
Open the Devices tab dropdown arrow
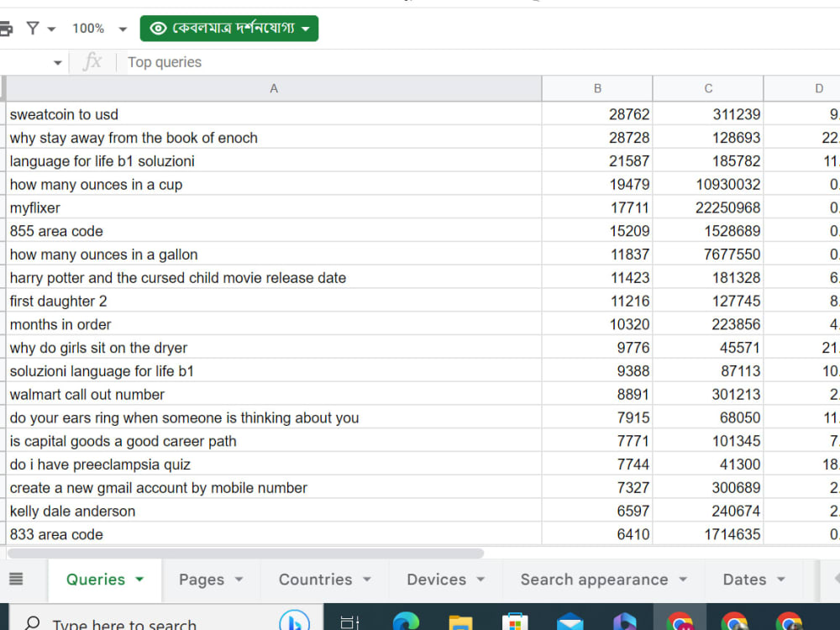480,579
